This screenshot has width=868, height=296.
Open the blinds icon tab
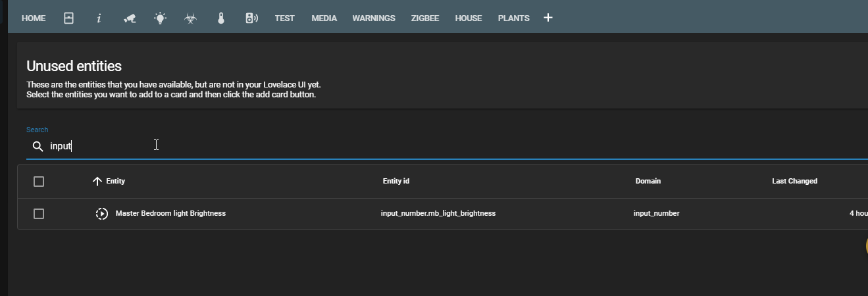(x=68, y=18)
